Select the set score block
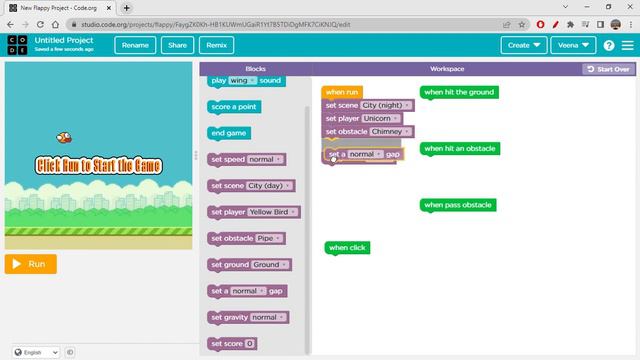 (x=232, y=344)
